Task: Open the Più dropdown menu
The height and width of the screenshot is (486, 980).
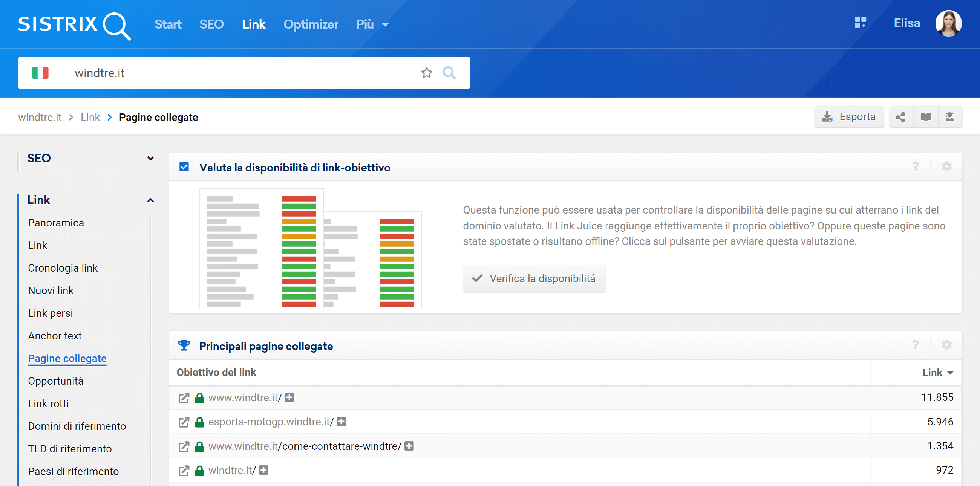Action: click(x=372, y=24)
